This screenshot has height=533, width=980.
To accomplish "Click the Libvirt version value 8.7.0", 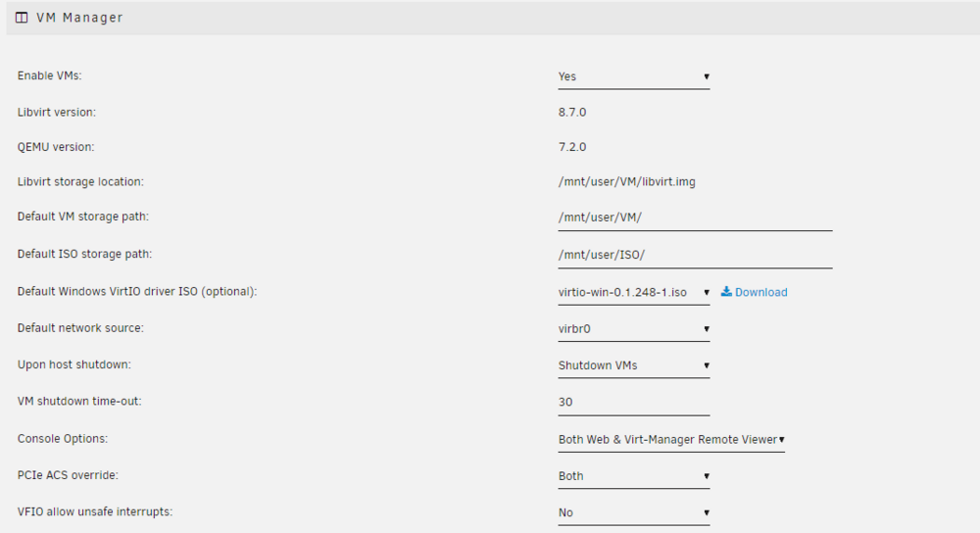I will point(572,113).
